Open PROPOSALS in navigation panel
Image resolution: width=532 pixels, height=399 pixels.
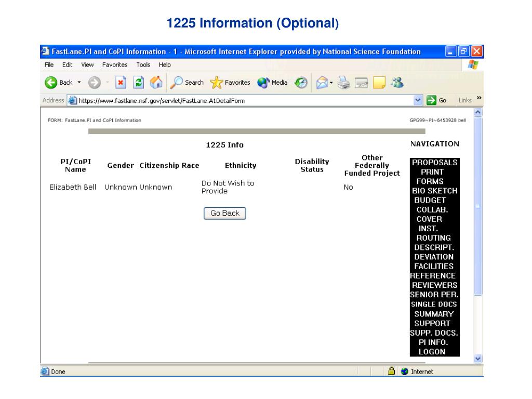(x=435, y=163)
